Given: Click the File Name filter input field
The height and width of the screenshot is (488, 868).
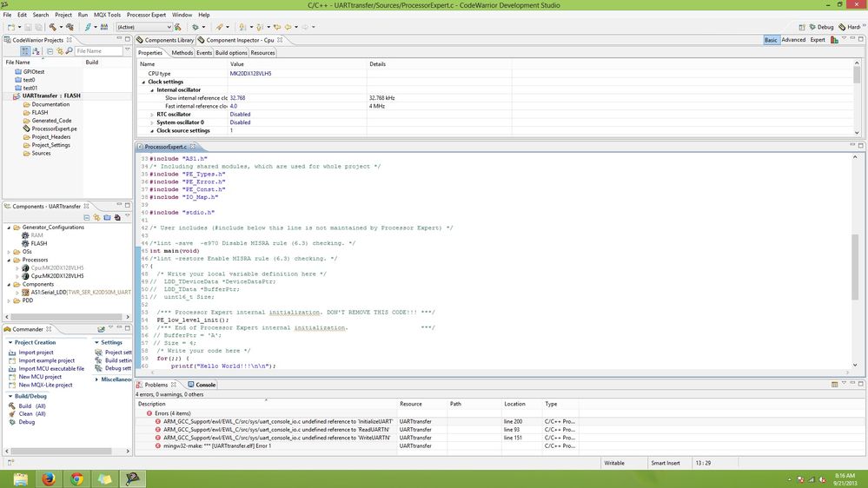Looking at the screenshot, I should coord(98,51).
